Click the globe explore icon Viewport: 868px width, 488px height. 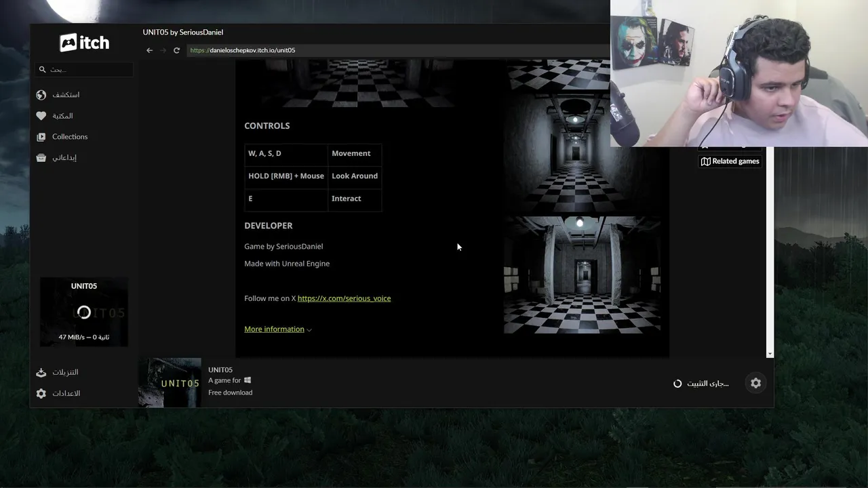[x=41, y=95]
